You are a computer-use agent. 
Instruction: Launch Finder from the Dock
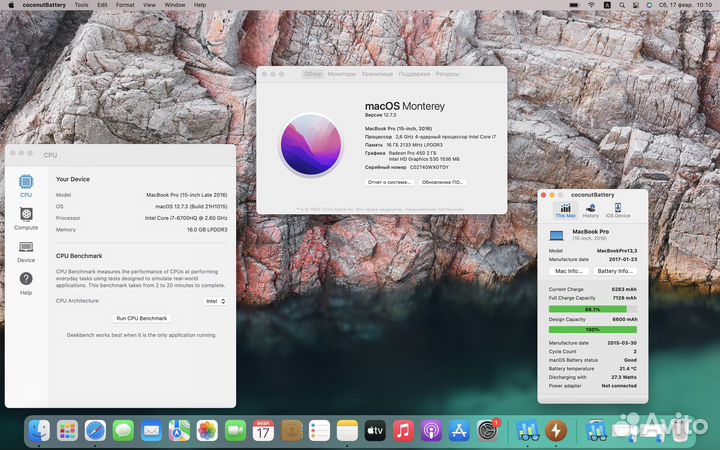click(x=39, y=431)
